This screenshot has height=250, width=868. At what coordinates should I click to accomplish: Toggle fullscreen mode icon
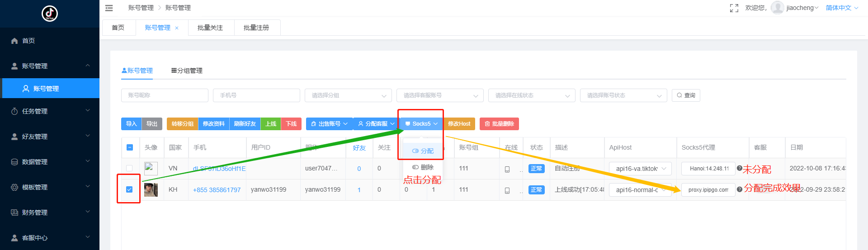click(x=734, y=8)
